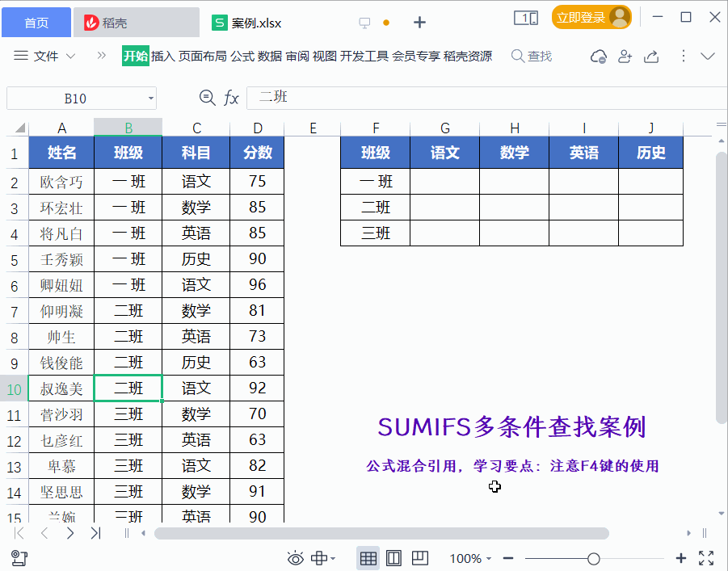This screenshot has height=571, width=728.
Task: Open the 审阅 ribbon tab
Action: (x=297, y=57)
